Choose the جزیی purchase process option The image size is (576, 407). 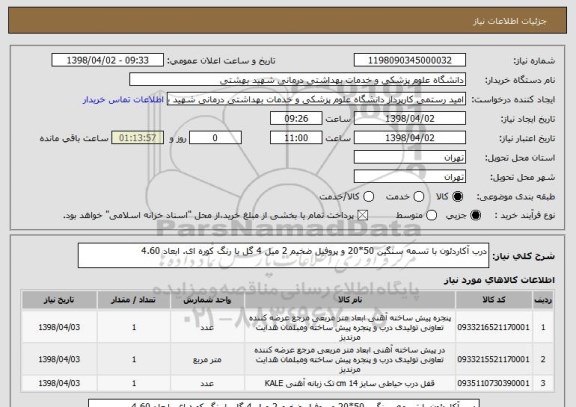475,216
